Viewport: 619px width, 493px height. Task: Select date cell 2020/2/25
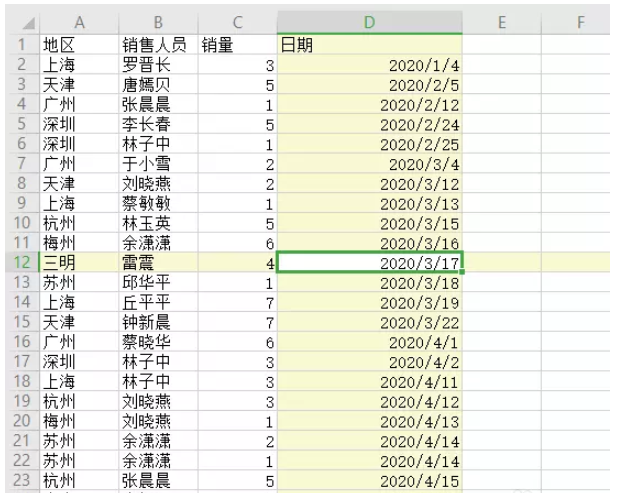[x=370, y=144]
